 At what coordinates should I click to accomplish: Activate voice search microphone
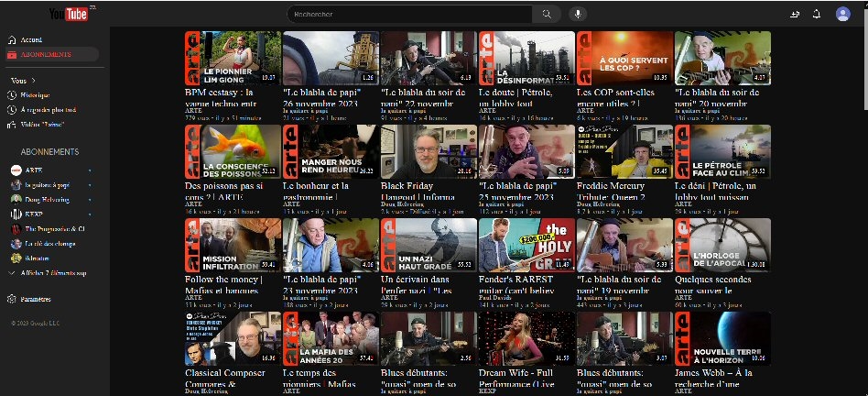(x=578, y=15)
